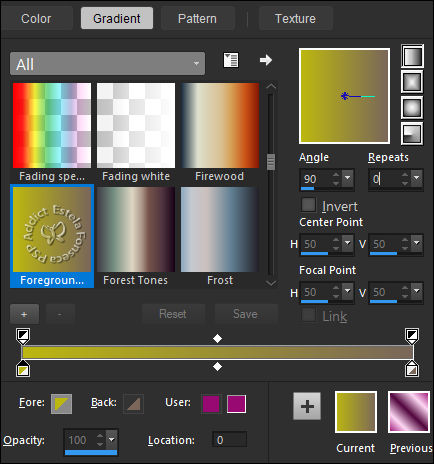Switch to the Pattern tab

pyautogui.click(x=197, y=19)
